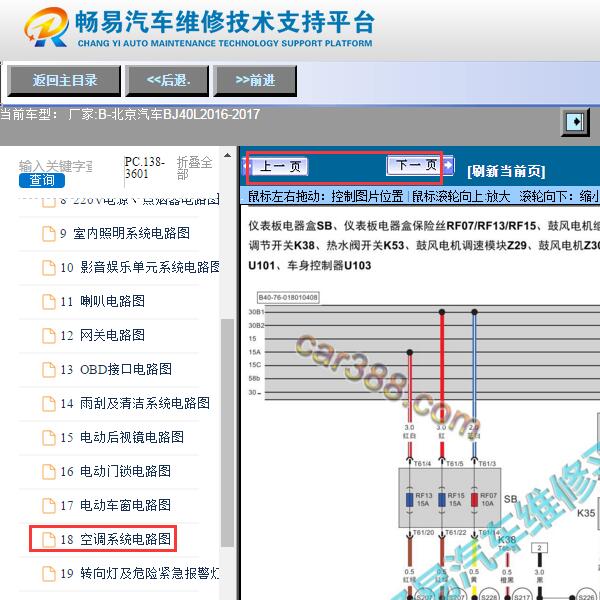This screenshot has height=600, width=600.
Task: Click the sidebar scrollbar up arrow
Action: click(227, 155)
